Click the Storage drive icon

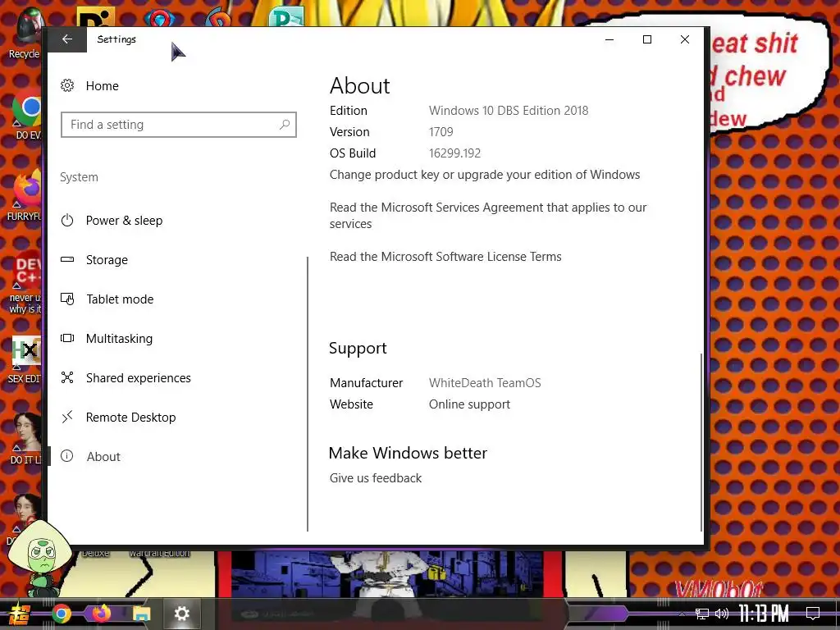coord(67,259)
